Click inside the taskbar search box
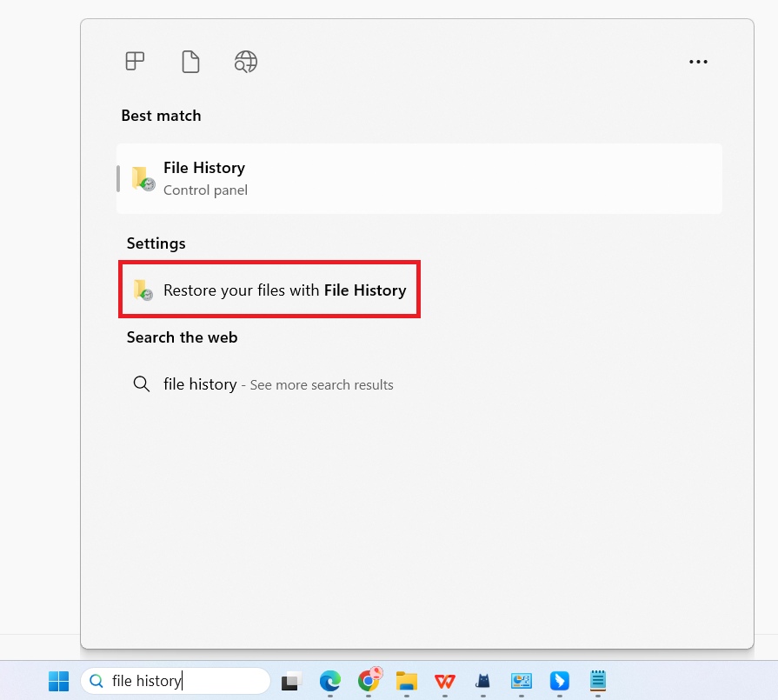Viewport: 778px width, 700px height. pyautogui.click(x=183, y=681)
